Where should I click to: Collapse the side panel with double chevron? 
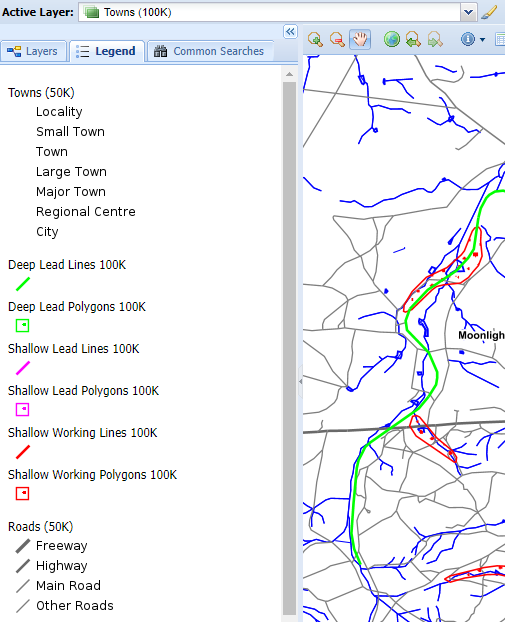(290, 32)
